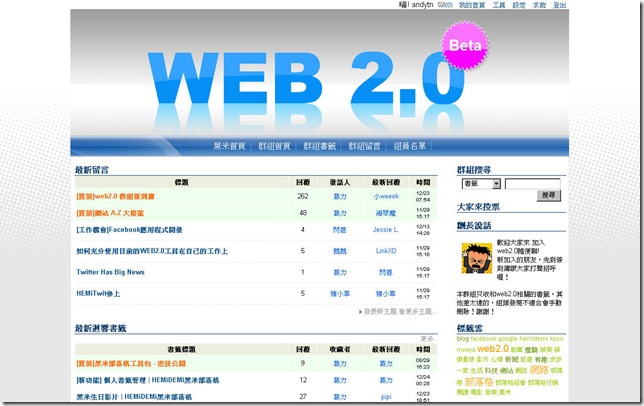
Task: Click the blog tag in tag cloud
Action: click(462, 339)
